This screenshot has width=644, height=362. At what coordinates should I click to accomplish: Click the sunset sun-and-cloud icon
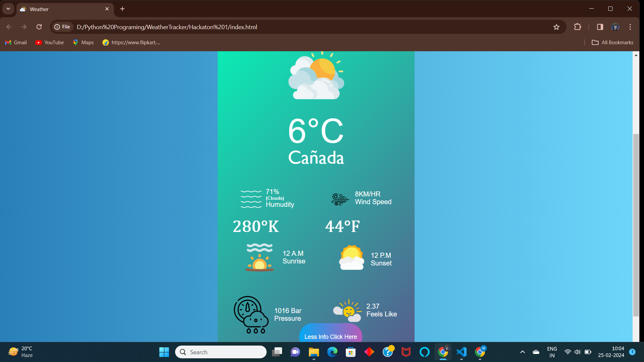tap(351, 257)
